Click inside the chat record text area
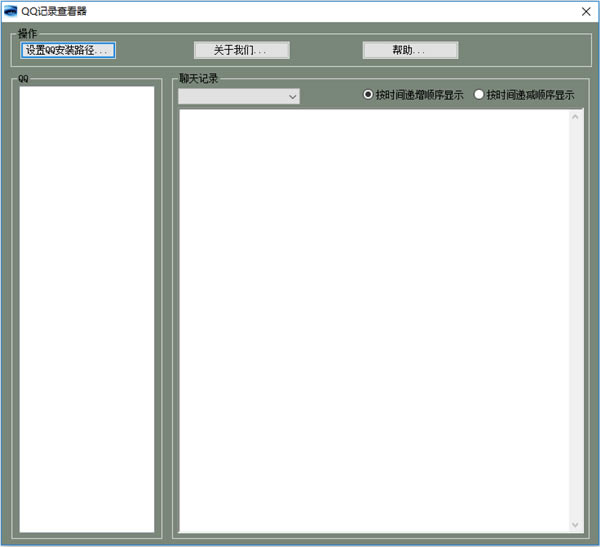 (x=374, y=321)
